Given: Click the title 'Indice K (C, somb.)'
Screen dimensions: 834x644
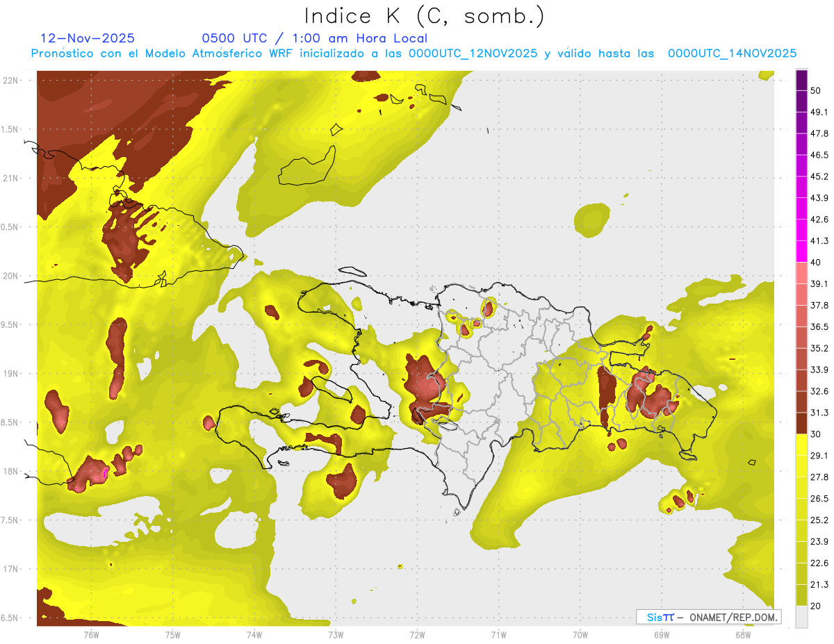Looking at the screenshot, I should pyautogui.click(x=424, y=16).
